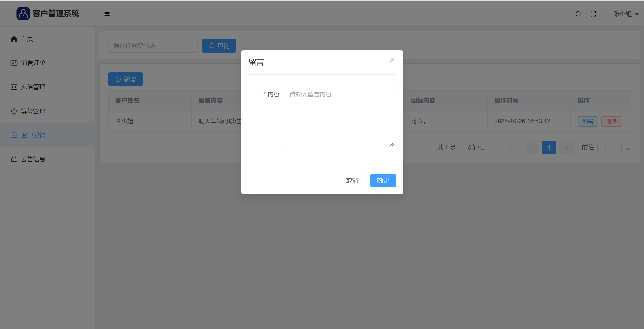Click the 查询 search button
Screen dimensions: 644x329
(x=219, y=46)
